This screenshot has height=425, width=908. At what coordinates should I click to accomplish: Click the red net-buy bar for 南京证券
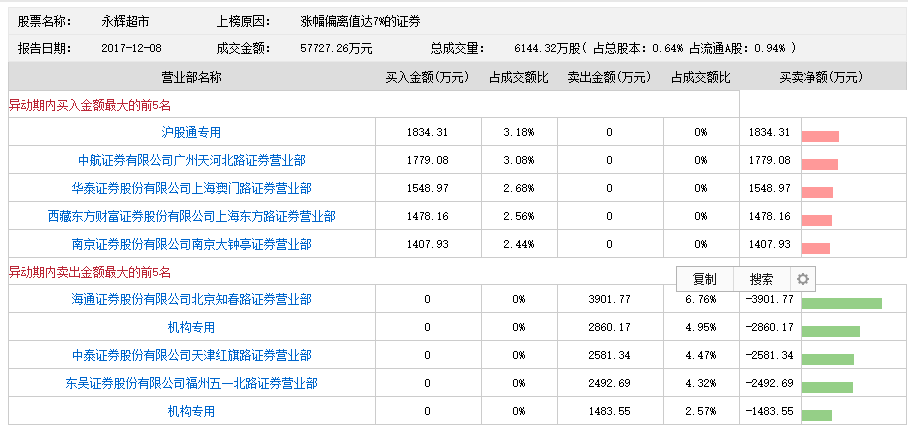815,248
